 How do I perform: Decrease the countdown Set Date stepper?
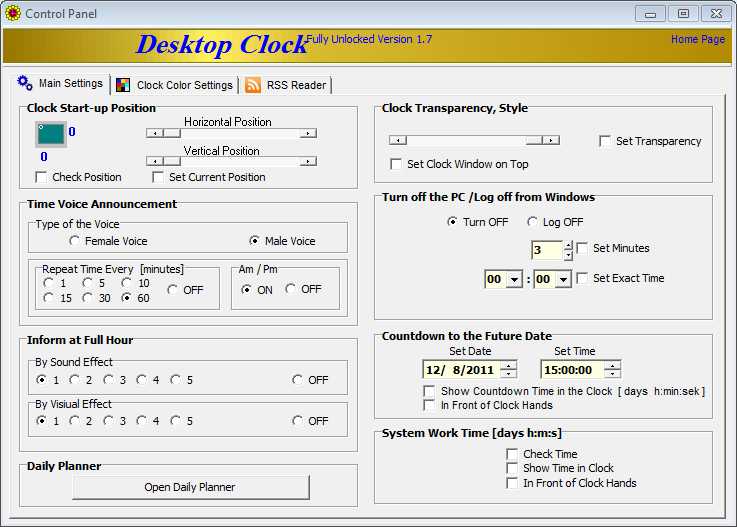(508, 373)
